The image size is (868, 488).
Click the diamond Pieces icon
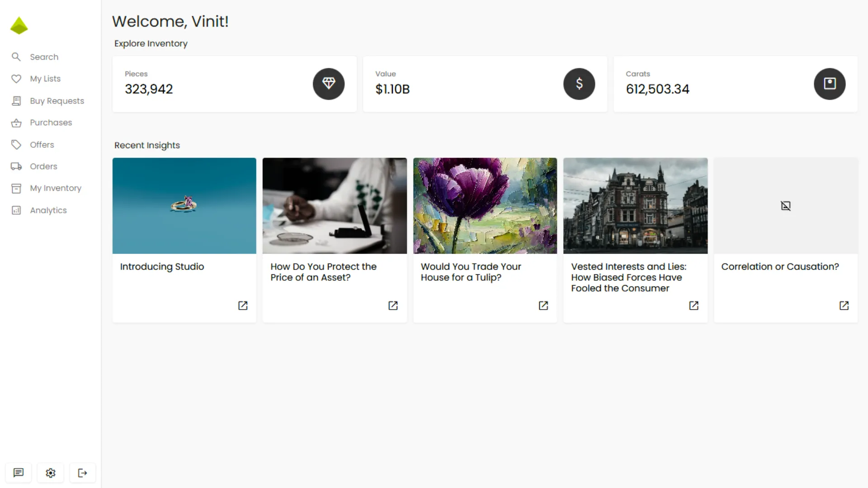[329, 84]
